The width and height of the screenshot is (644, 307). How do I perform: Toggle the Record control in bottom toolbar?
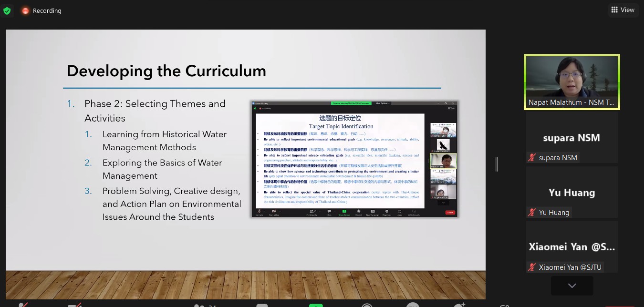(367, 305)
